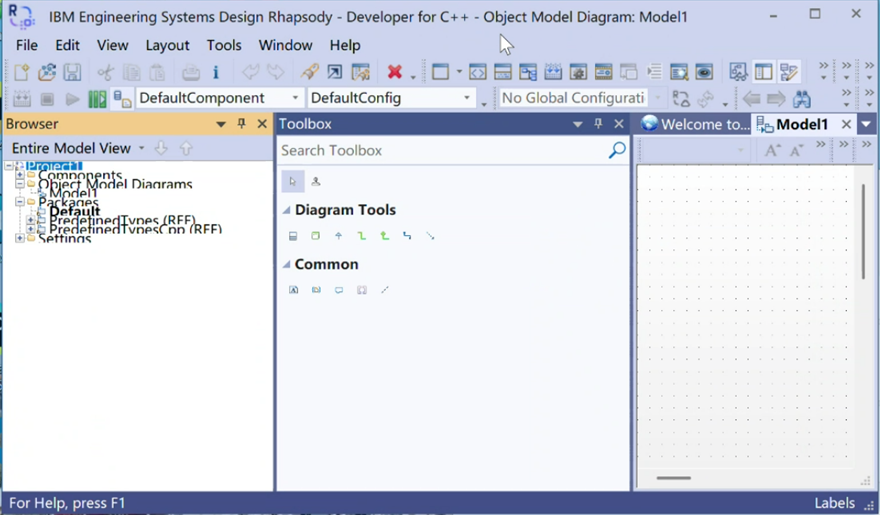Click the blue About info icon

click(215, 72)
